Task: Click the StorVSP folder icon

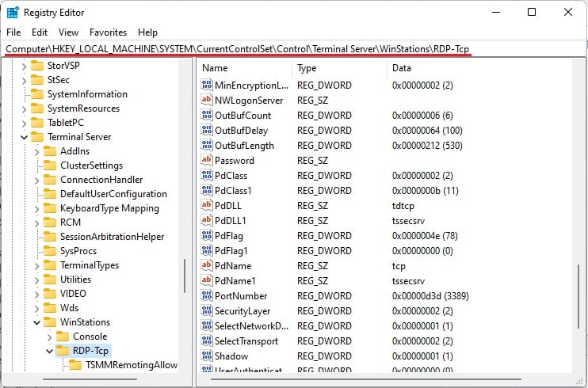Action: pos(37,66)
